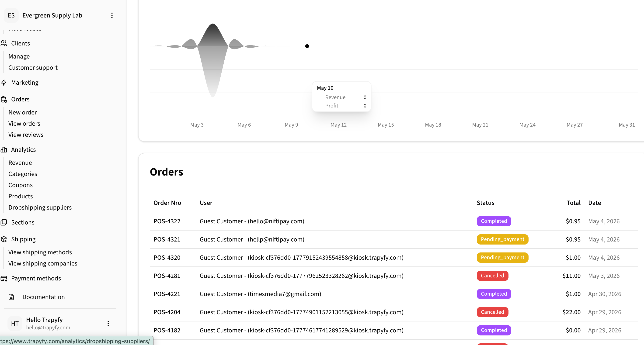Click the Orders clipboard icon

[4, 100]
